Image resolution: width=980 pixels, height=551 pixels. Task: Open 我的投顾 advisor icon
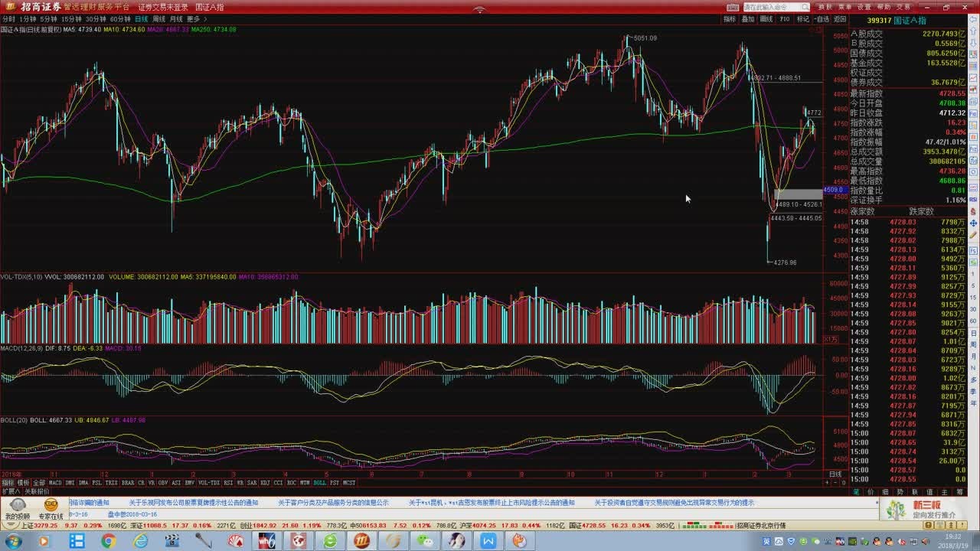tap(18, 510)
